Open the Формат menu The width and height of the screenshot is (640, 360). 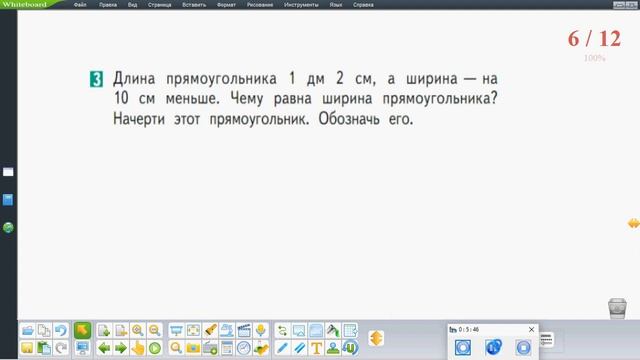[226, 5]
